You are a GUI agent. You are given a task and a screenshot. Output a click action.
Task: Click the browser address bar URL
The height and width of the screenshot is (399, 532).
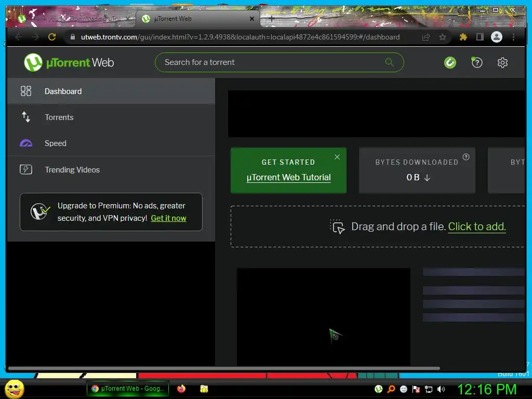click(240, 37)
